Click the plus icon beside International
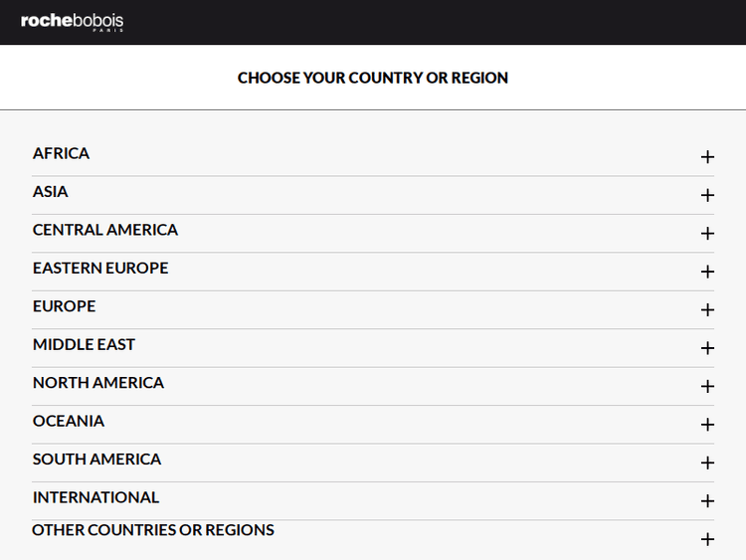Screen dimensions: 746x560 [707, 501]
